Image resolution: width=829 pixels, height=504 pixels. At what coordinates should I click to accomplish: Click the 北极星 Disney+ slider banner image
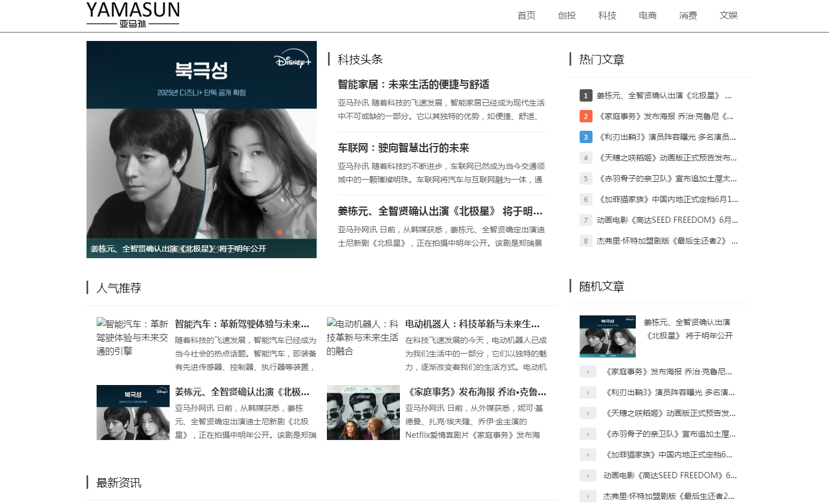point(202,149)
